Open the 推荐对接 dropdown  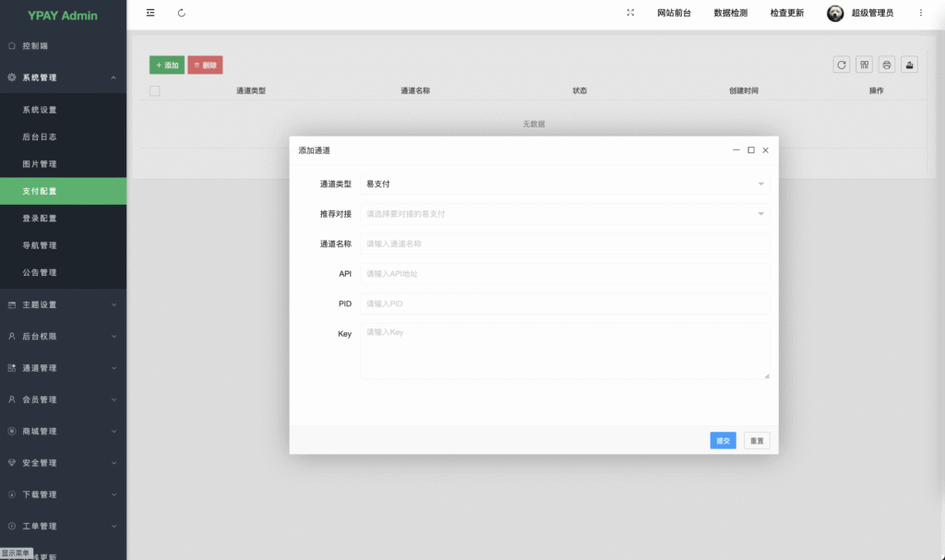click(565, 214)
